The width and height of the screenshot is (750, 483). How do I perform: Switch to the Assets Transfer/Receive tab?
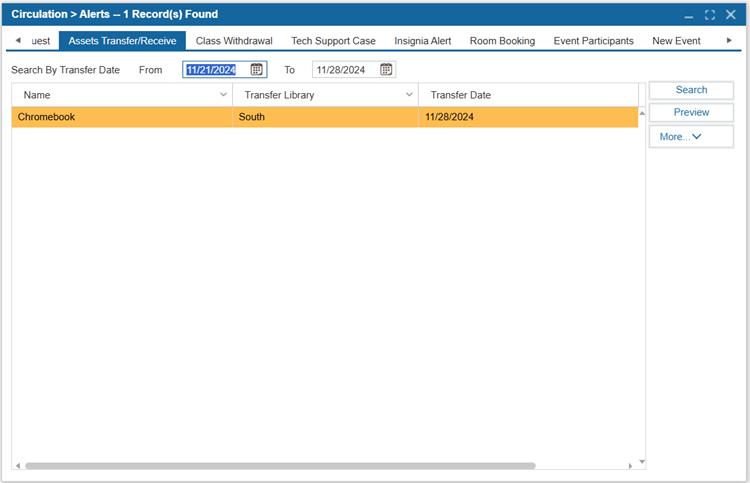coord(122,41)
